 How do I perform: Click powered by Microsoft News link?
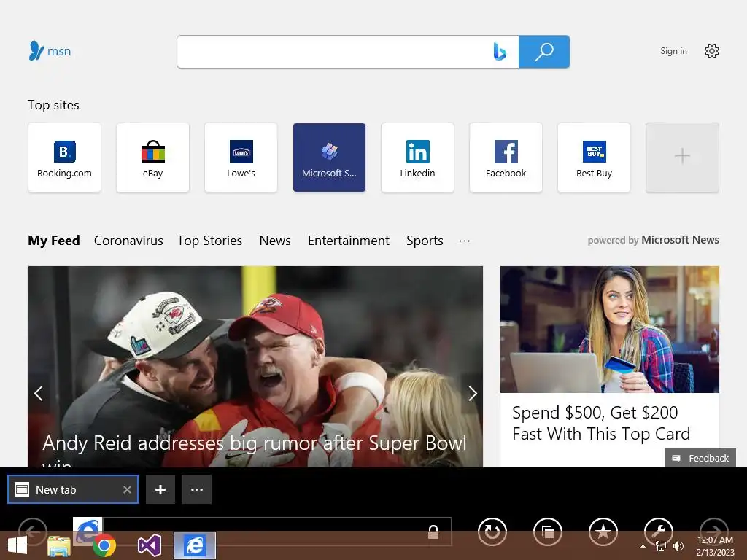coord(653,240)
